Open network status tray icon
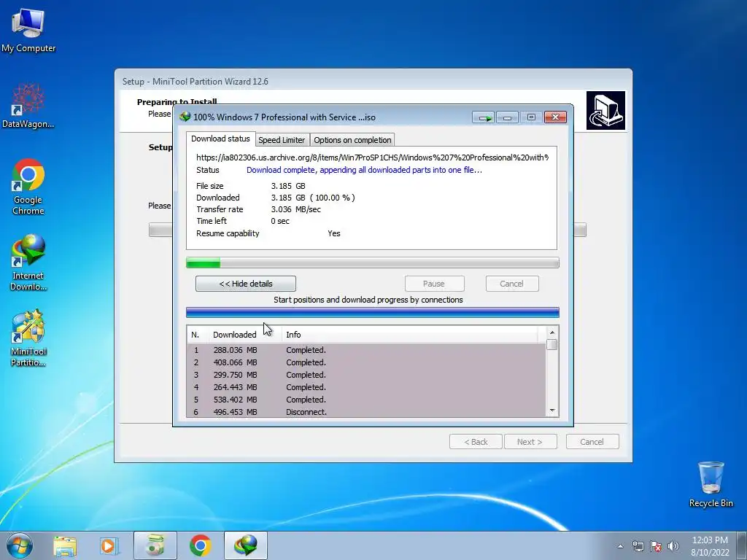The image size is (747, 560). coord(638,546)
